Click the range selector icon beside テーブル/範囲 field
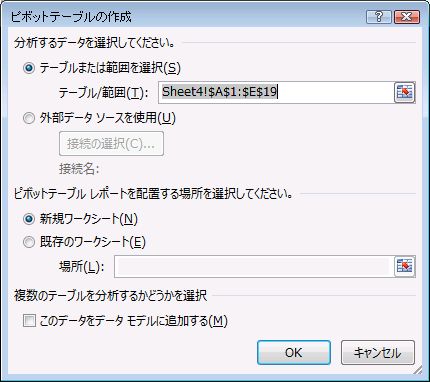 coord(405,92)
